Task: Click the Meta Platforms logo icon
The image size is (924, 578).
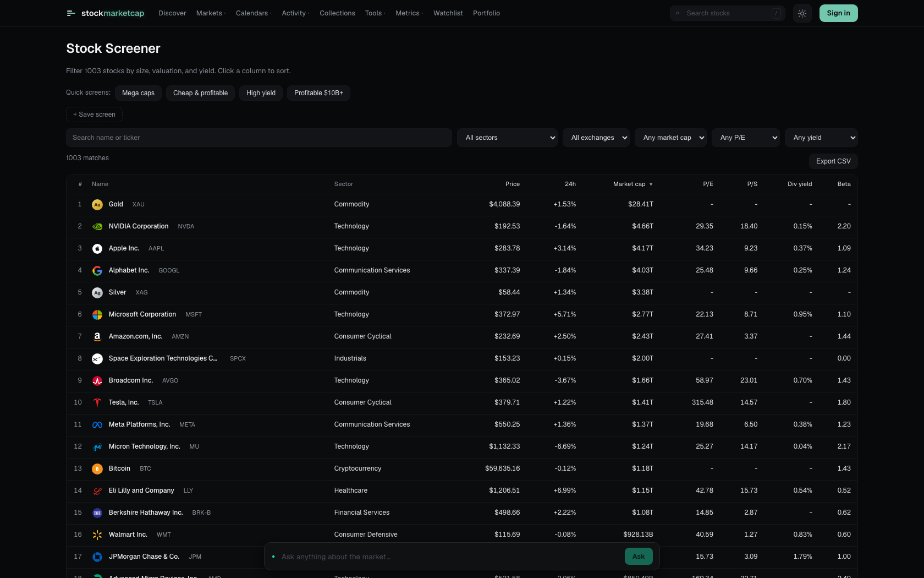Action: click(x=97, y=425)
